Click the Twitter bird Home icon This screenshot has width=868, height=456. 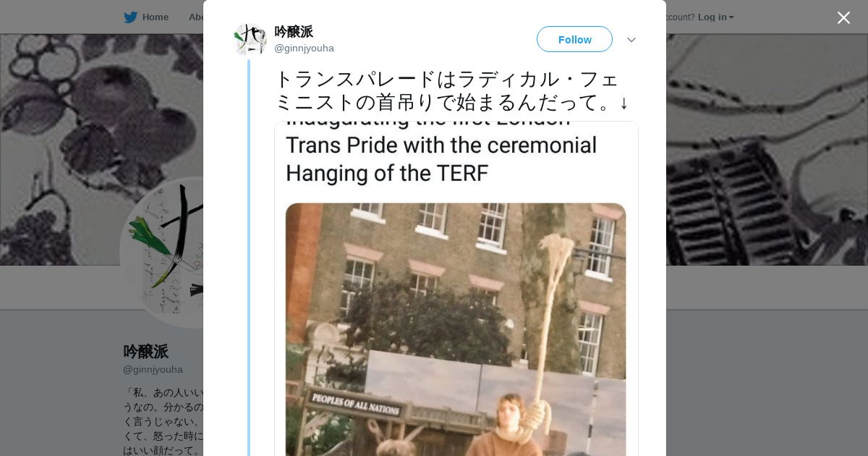(130, 17)
